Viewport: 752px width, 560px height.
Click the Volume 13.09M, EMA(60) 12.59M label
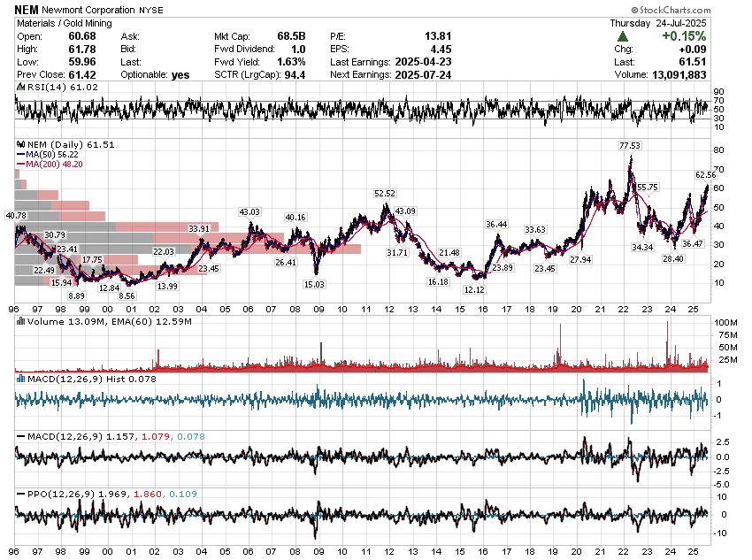tap(110, 321)
